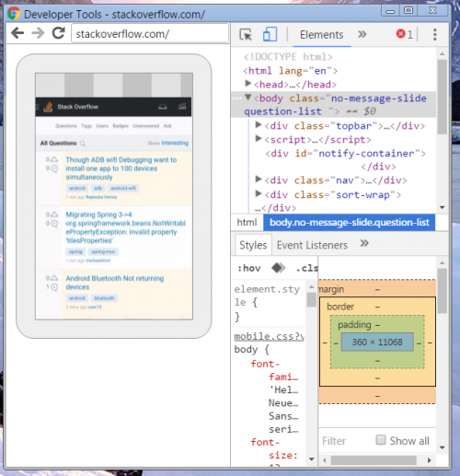
Task: Expand the div class topbar node
Action: [x=259, y=124]
